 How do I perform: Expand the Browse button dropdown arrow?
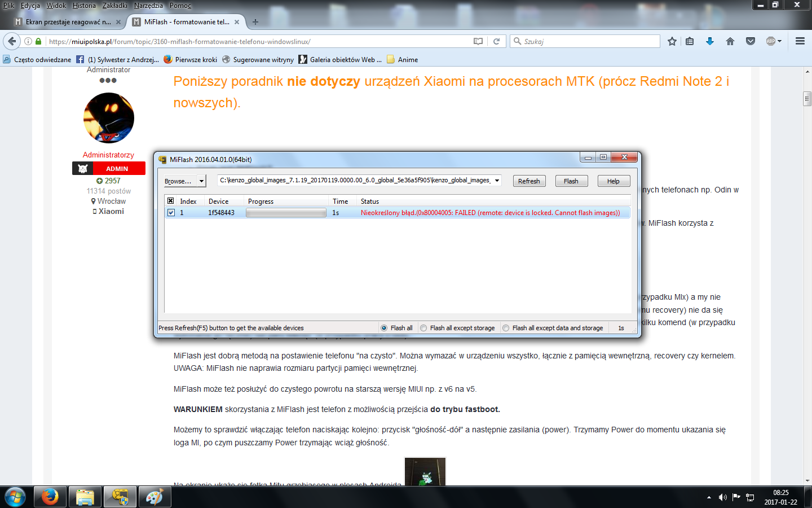[201, 181]
